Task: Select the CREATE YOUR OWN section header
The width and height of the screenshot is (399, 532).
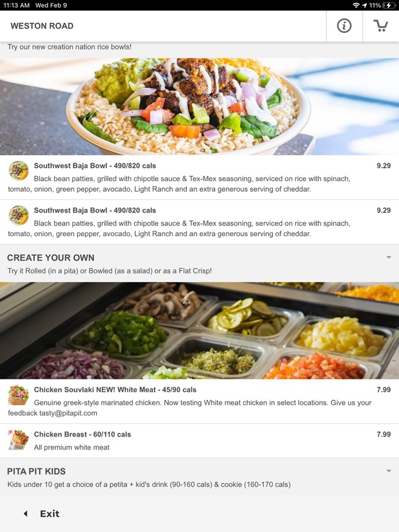Action: 51,258
